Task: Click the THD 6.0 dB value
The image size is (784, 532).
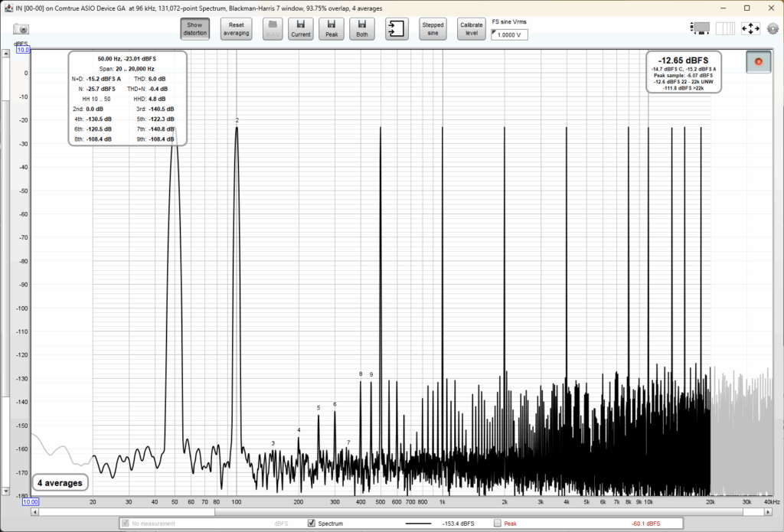Action: click(x=157, y=79)
